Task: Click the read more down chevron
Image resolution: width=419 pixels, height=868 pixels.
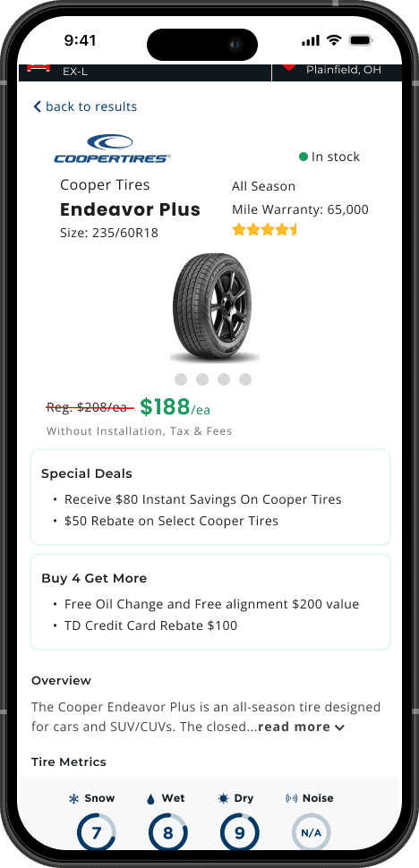Action: tap(339, 728)
